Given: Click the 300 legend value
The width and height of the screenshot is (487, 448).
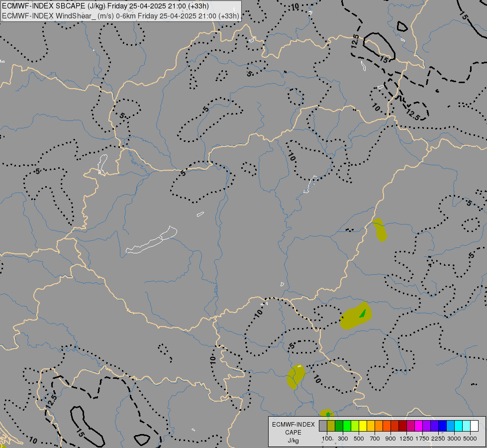Looking at the screenshot, I should pos(343,439).
